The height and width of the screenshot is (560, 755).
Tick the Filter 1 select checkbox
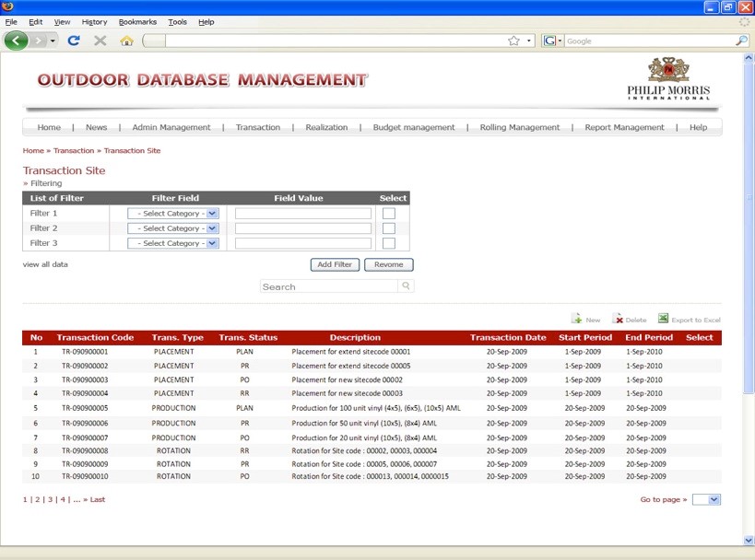click(389, 214)
